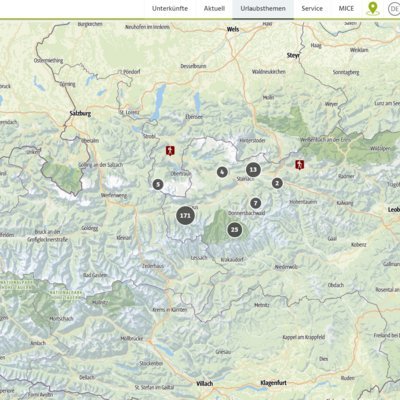Click the red hiking marker near Weißenbach

click(x=299, y=164)
